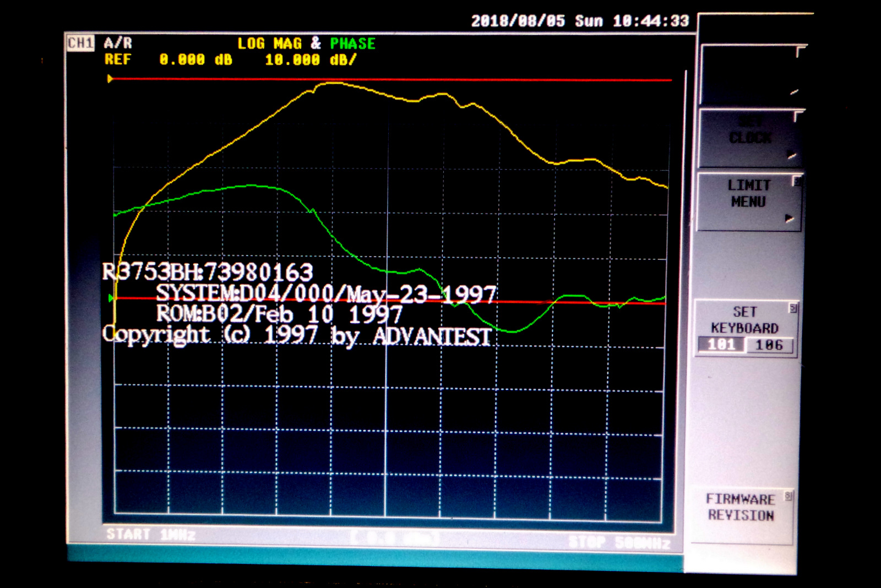
Task: Click the yellow reference position triangle marker
Action: 110,79
